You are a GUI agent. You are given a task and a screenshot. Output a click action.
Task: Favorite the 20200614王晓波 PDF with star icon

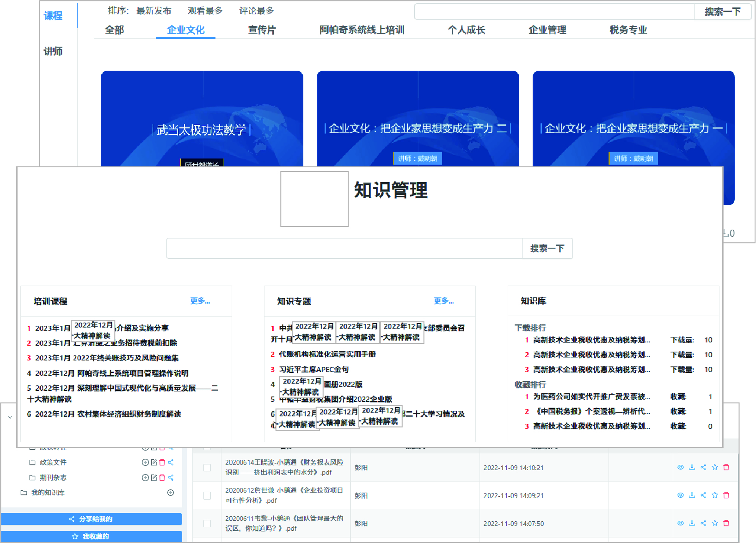pyautogui.click(x=715, y=467)
